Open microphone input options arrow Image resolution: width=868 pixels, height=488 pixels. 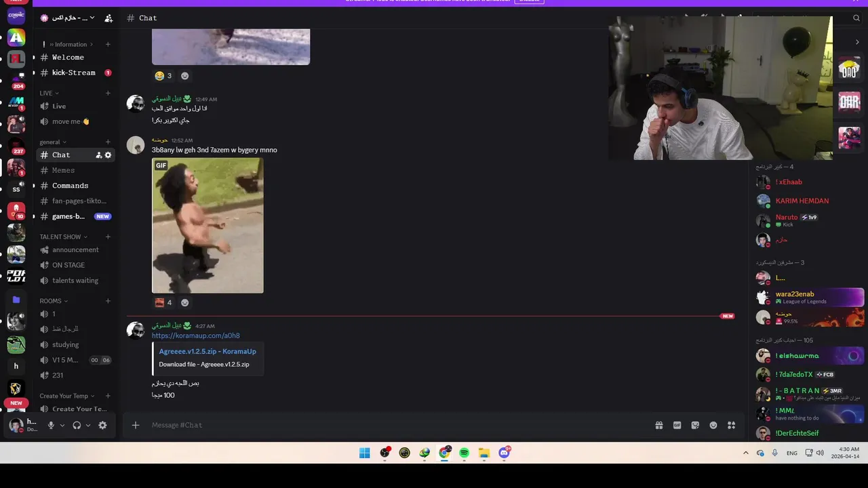pos(62,426)
